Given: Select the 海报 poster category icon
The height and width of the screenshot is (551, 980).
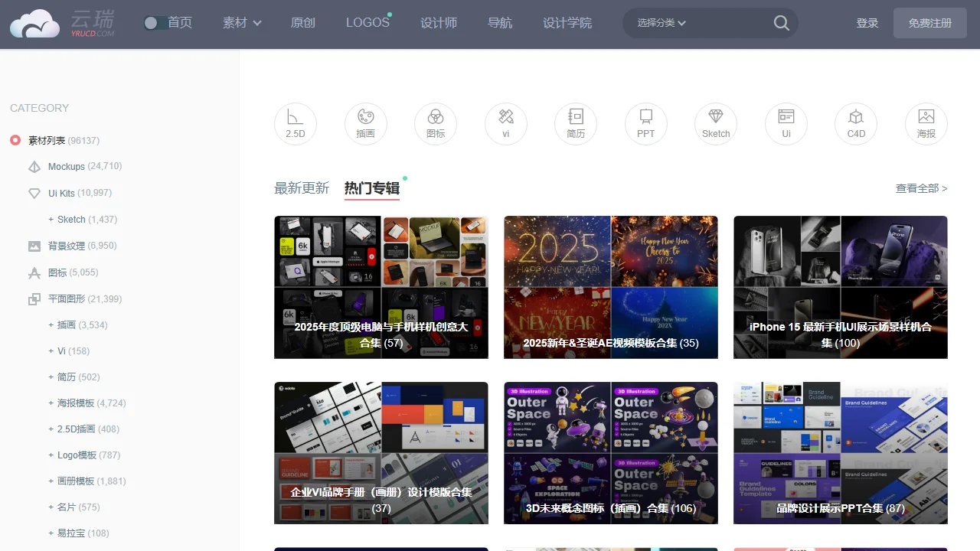Looking at the screenshot, I should point(926,123).
